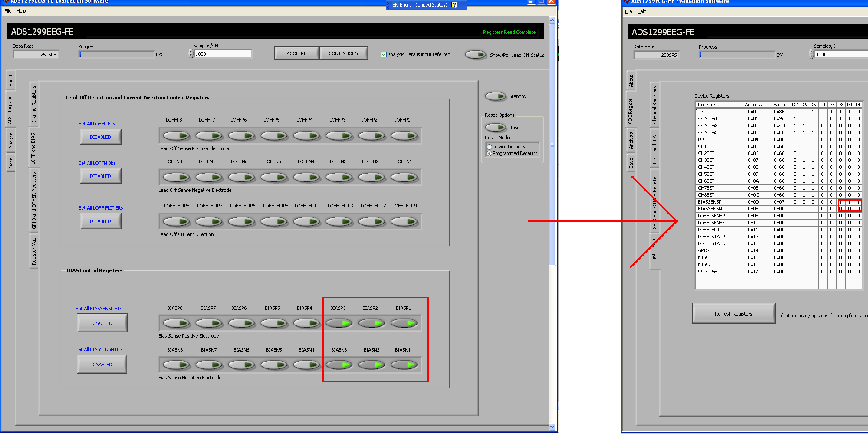Open the Channel Registers sub-tab in right window
Viewport: 868px width, 434px height.
(x=654, y=105)
